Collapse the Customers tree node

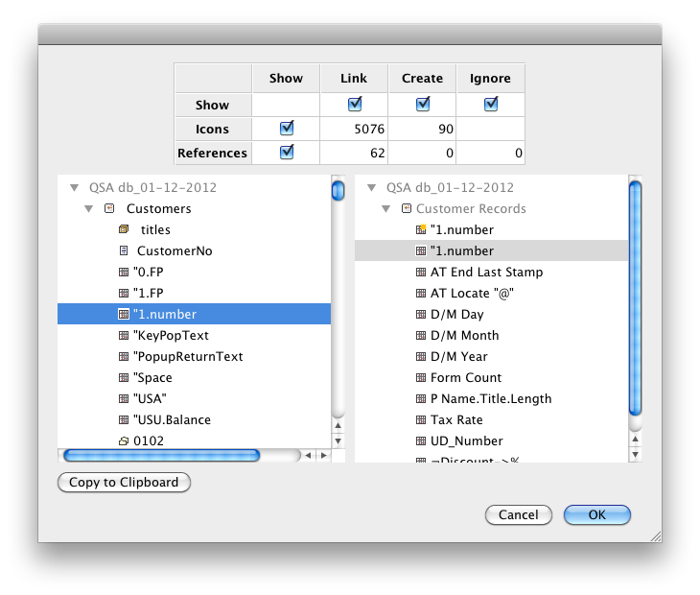(x=88, y=209)
